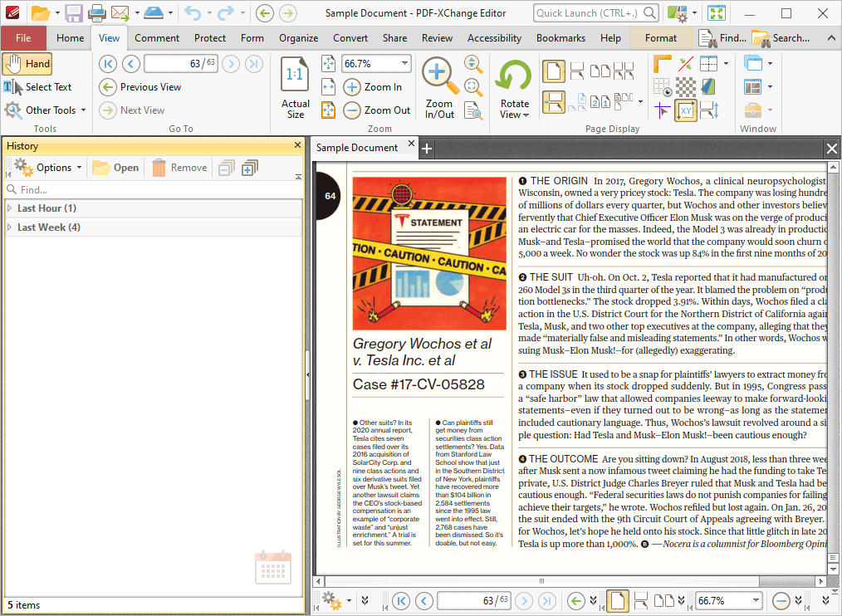Screen dimensions: 842x616
Task: Toggle Single Page layout in ribbon
Action: point(554,71)
